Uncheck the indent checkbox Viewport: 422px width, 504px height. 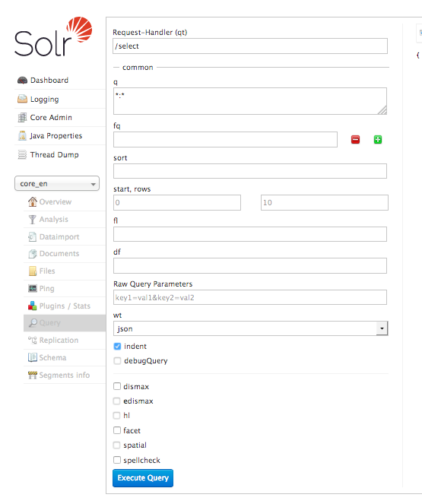tap(117, 346)
